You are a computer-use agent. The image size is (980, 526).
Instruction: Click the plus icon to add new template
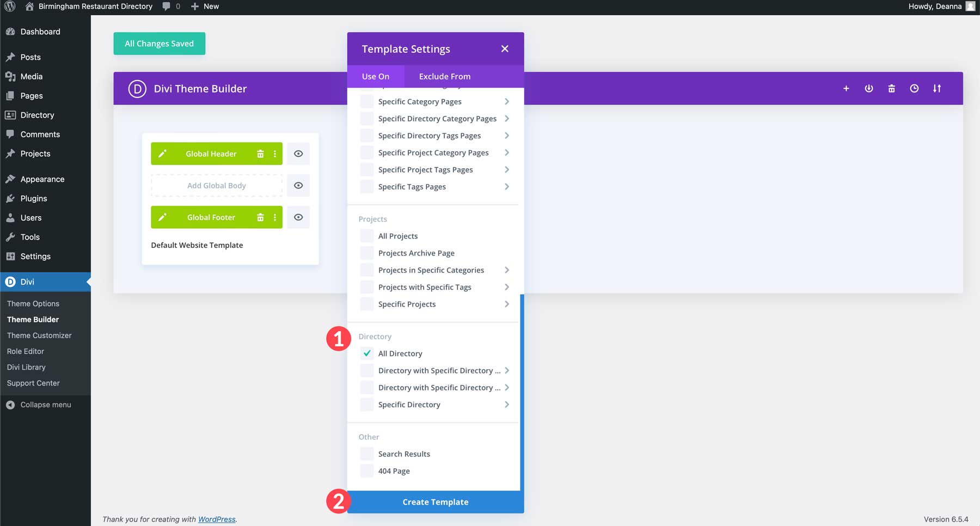click(x=846, y=88)
